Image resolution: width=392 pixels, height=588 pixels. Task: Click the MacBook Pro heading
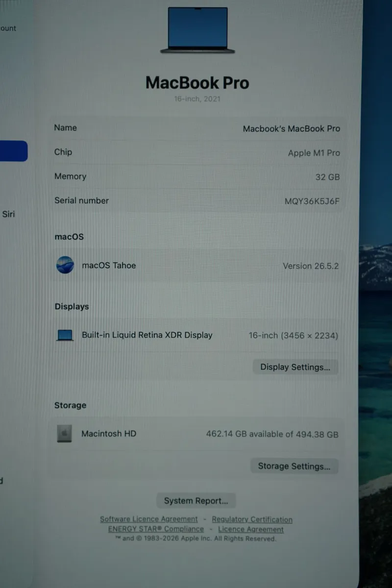(x=197, y=82)
